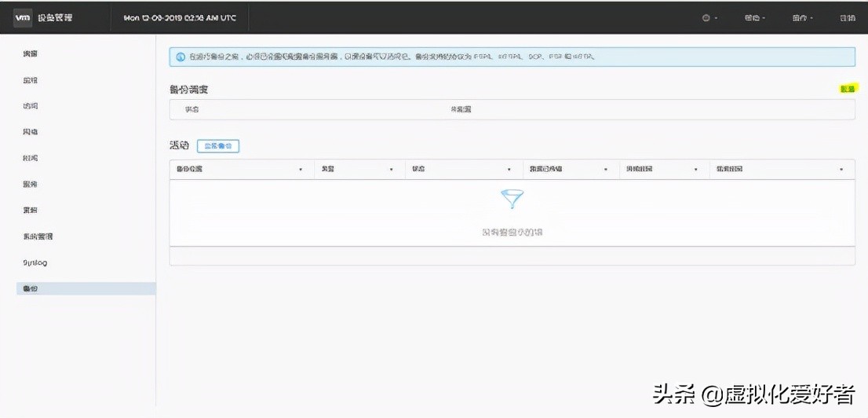Click the 未配置 schedule status value
Screen dimensions: 868x418
coord(461,110)
